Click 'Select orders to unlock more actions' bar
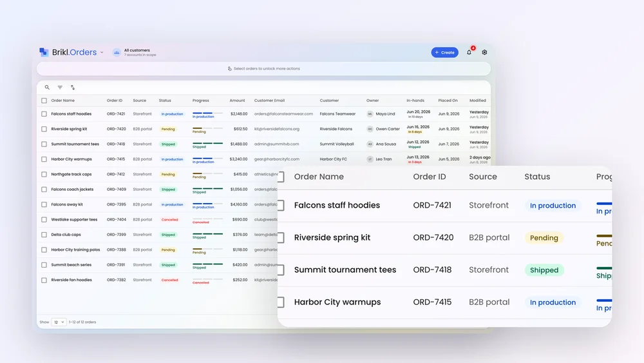Screen dimensions: 644x363 pyautogui.click(x=263, y=68)
